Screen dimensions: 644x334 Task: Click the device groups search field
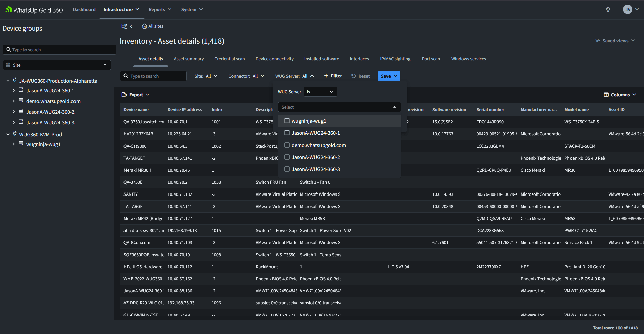[59, 50]
